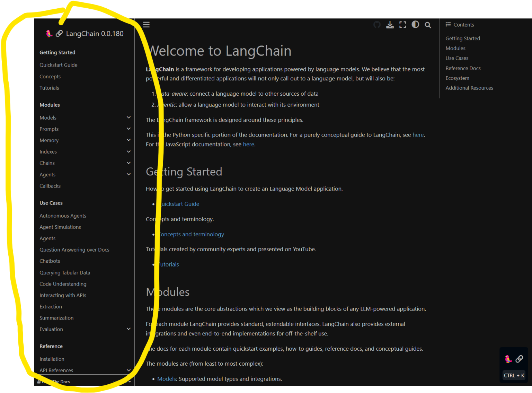Expand the Memory section chevron
Screen dimensions: 532x393
click(x=128, y=140)
